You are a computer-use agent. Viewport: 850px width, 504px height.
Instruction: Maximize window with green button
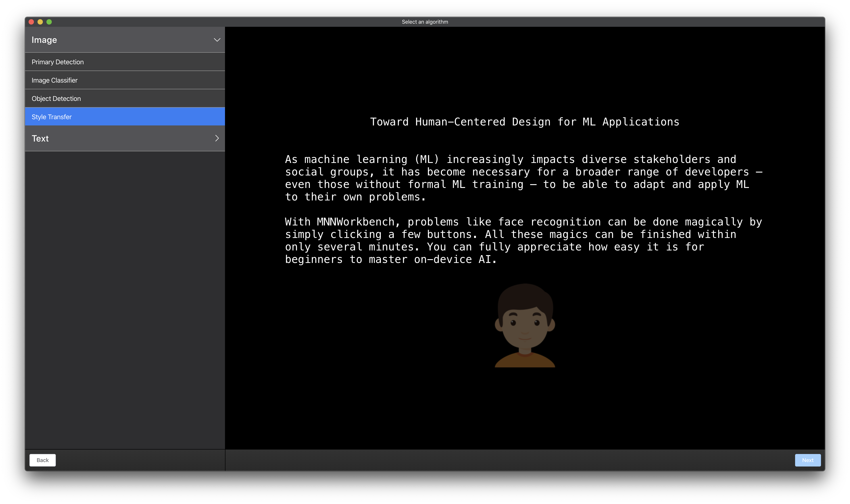click(49, 22)
